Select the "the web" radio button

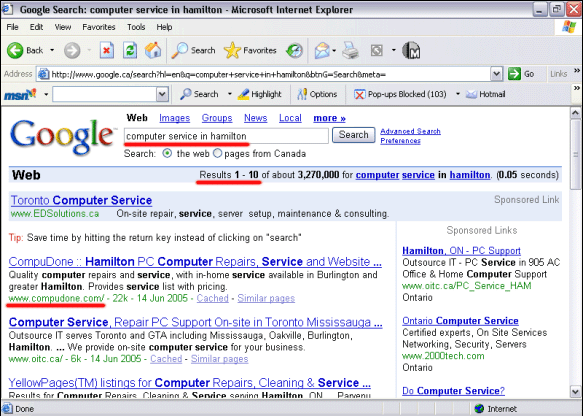[x=167, y=153]
